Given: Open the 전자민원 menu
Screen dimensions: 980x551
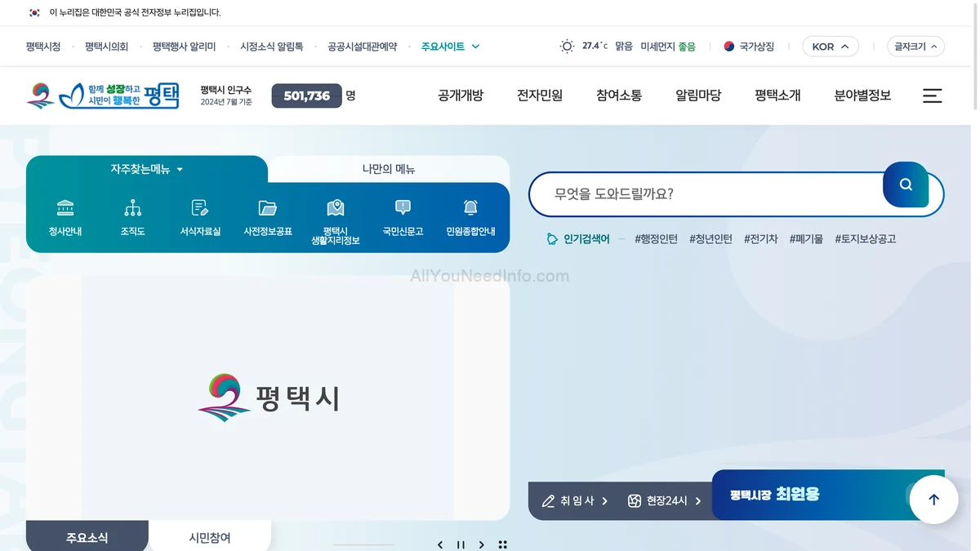Looking at the screenshot, I should (x=540, y=96).
